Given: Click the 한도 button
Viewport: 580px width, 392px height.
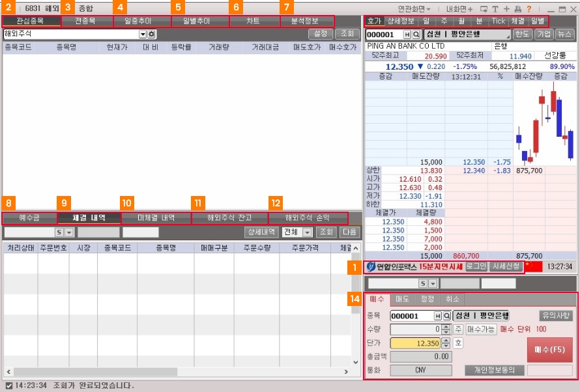Looking at the screenshot, I should point(522,35).
